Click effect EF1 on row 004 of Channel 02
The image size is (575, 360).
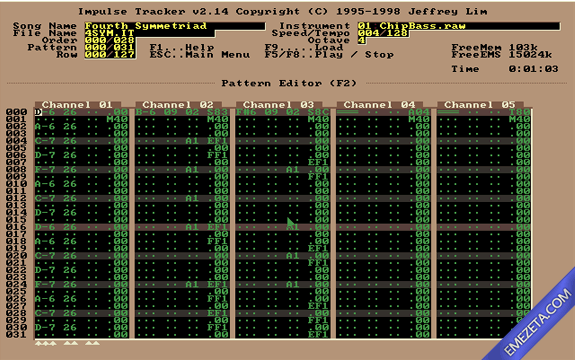[x=218, y=141]
